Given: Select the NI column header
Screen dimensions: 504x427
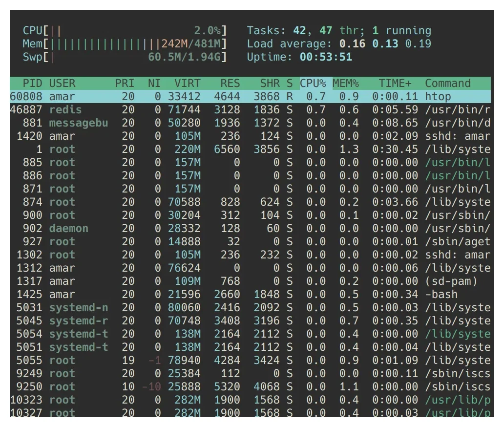Looking at the screenshot, I should [154, 83].
